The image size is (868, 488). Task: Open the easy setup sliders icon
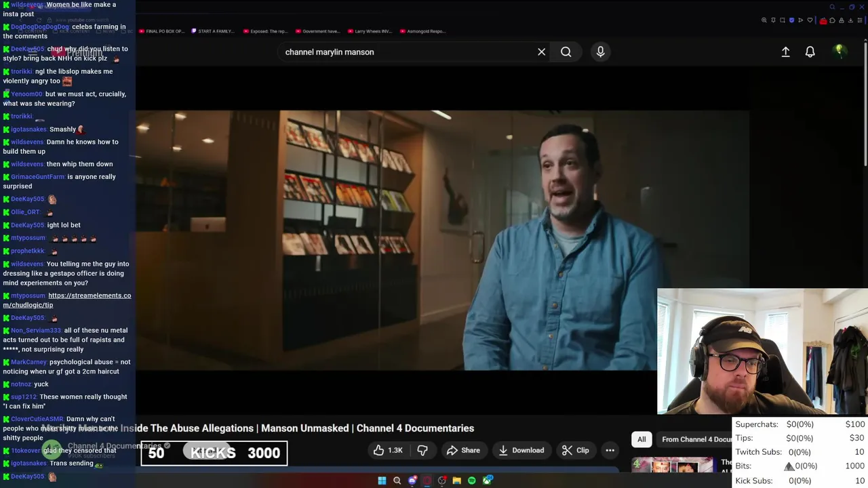tap(860, 20)
